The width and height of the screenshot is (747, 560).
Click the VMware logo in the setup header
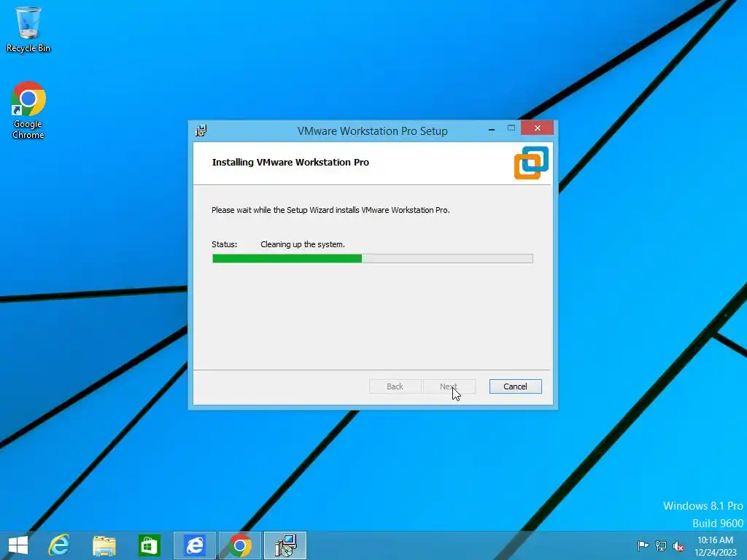(531, 163)
